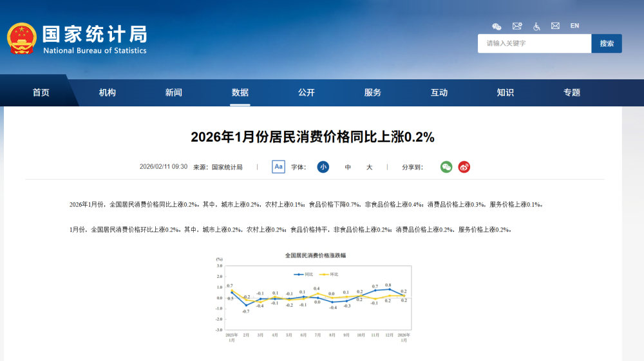Click the WeChat icon in the header

tap(497, 26)
